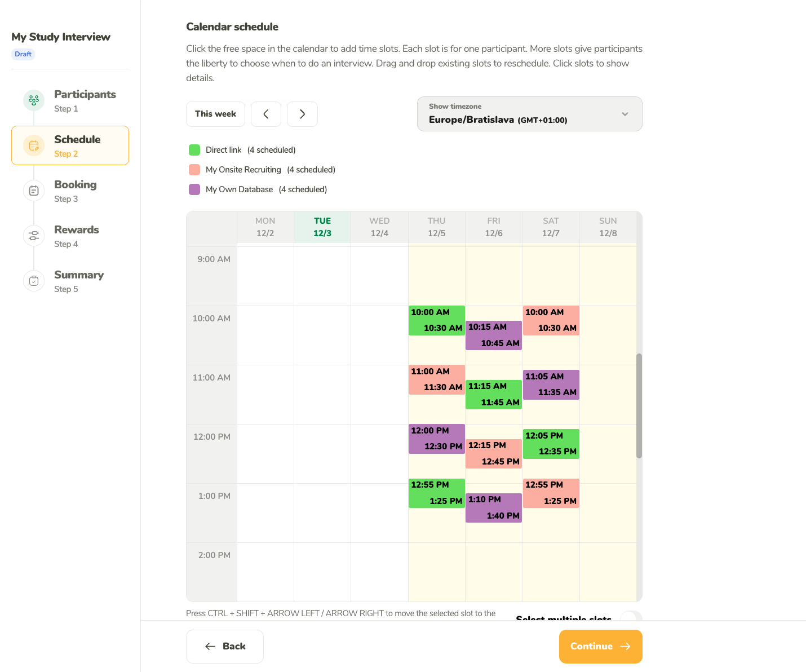The height and width of the screenshot is (672, 806).
Task: Select Thursday 10:00 AM green slot
Action: (x=437, y=320)
